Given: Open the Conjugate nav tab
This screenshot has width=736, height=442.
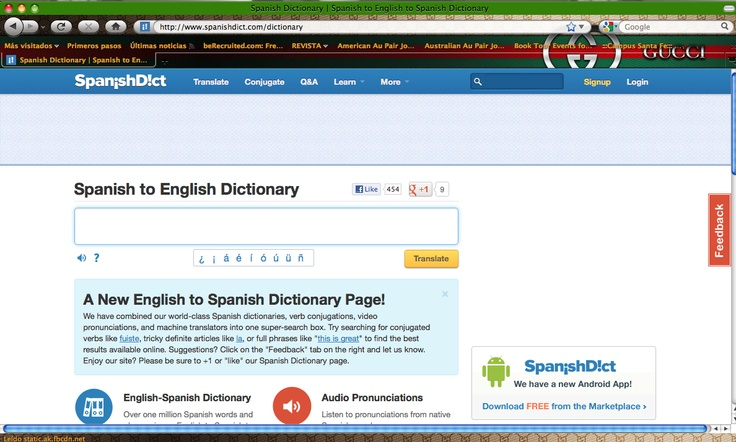Looking at the screenshot, I should point(264,82).
